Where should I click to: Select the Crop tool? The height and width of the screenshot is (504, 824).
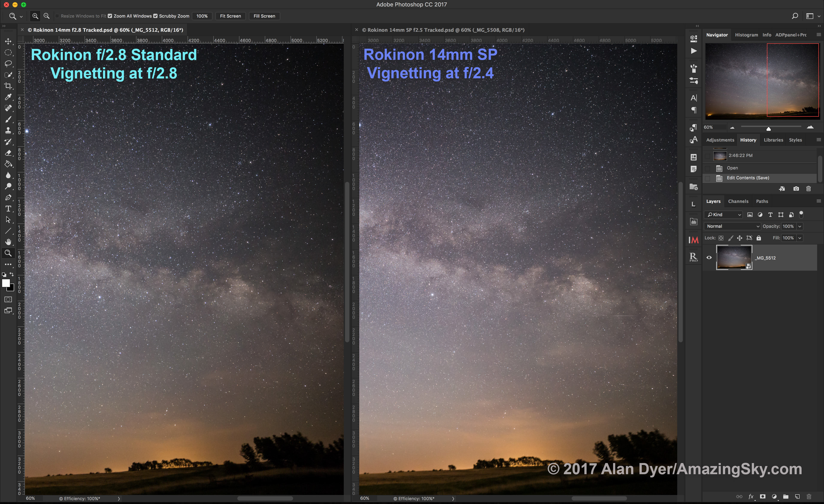(x=8, y=86)
